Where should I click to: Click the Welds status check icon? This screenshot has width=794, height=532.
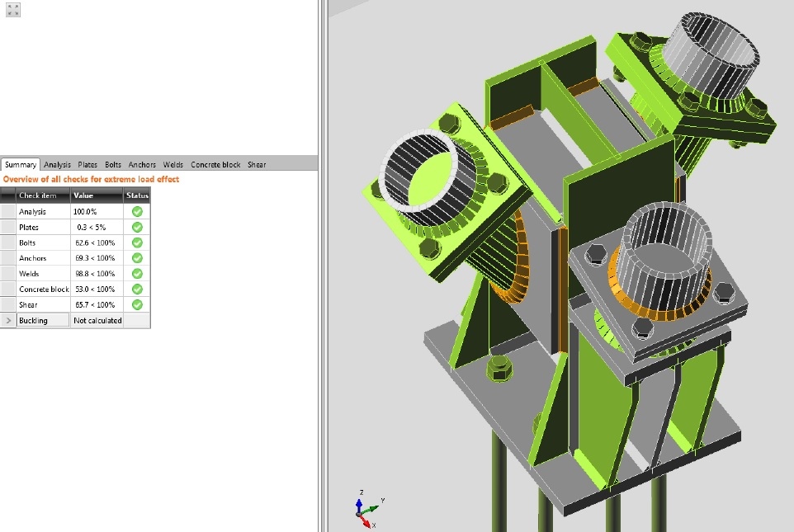tap(137, 274)
